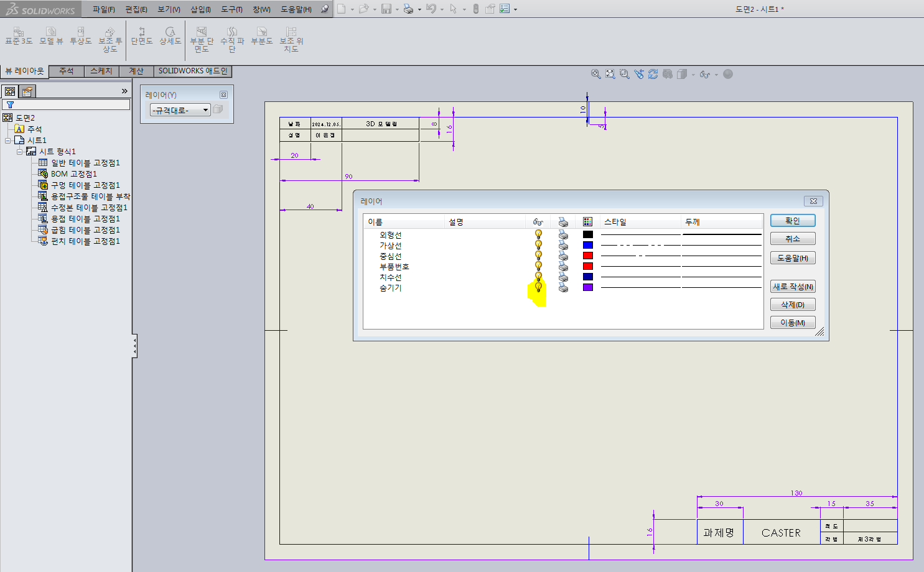Choose the 부분 단면도 tool
The width and height of the screenshot is (924, 572).
click(202, 39)
